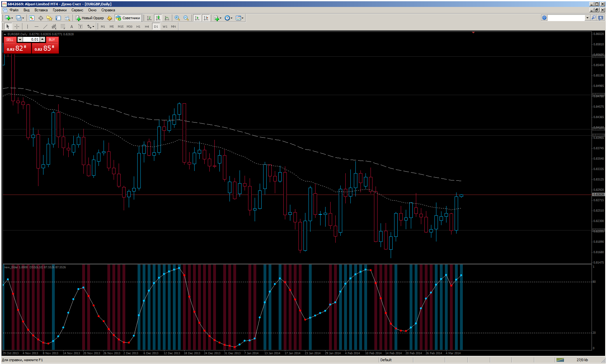Zoom in on the chart
The width and height of the screenshot is (607, 364).
177,18
